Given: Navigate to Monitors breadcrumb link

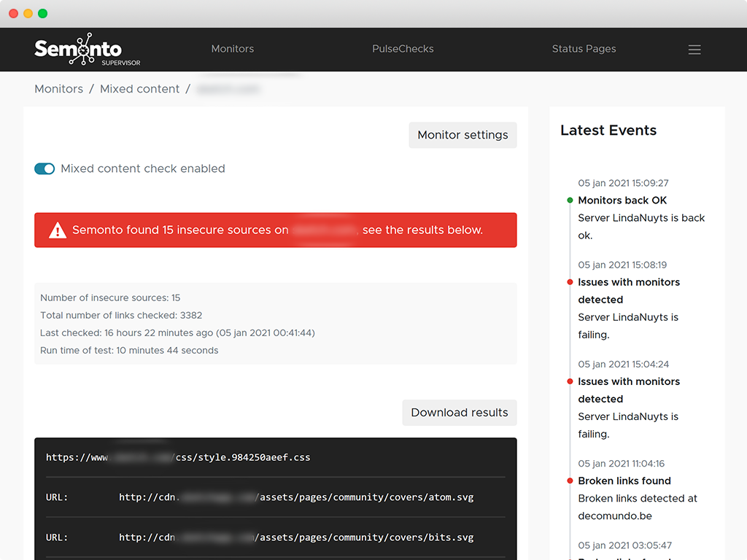Looking at the screenshot, I should (58, 89).
